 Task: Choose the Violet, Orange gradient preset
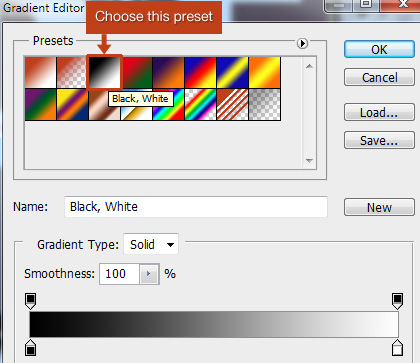[169, 73]
